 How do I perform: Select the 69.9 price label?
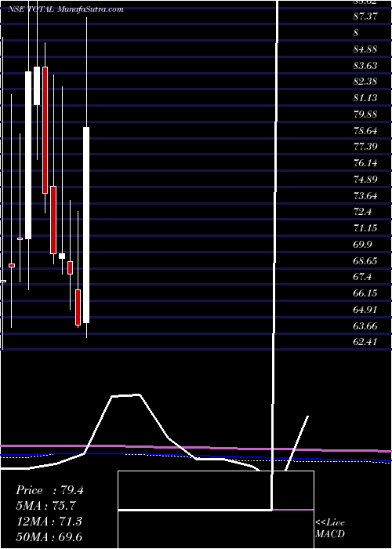[x=362, y=245]
